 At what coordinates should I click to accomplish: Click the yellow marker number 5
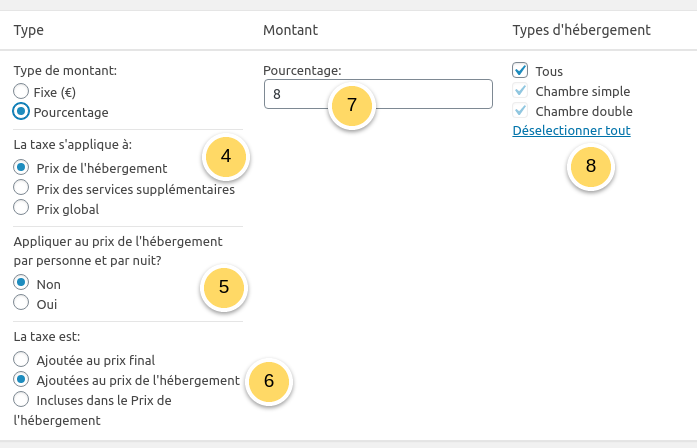point(224,287)
